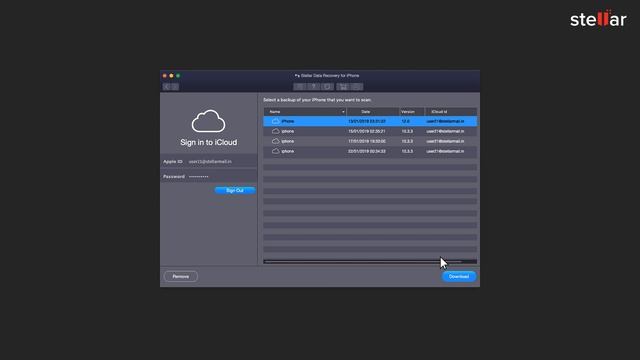640x360 pixels.
Task: Select the backup dated 22/01/2019
Action: coord(370,151)
